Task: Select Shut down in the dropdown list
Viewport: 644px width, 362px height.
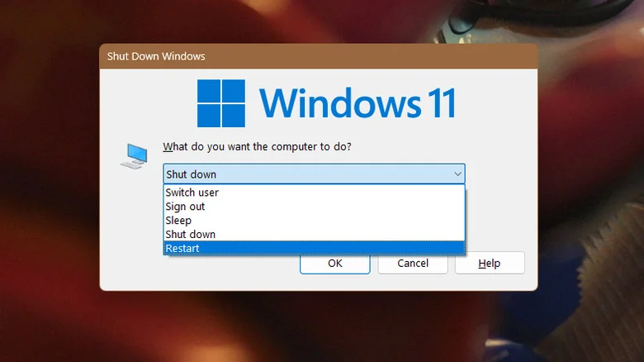Action: 315,234
